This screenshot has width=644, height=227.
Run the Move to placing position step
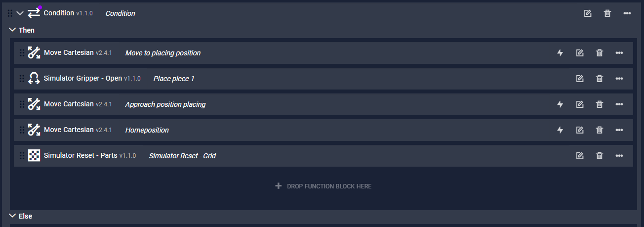tap(560, 53)
